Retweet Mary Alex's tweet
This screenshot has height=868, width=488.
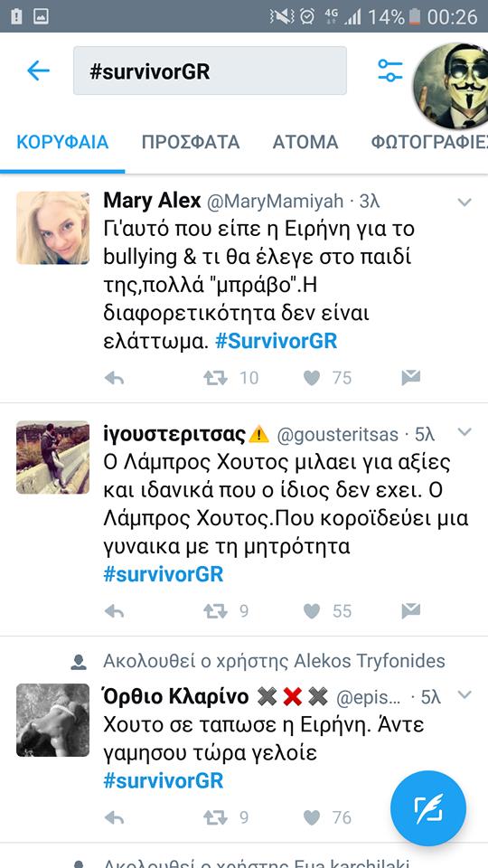pyautogui.click(x=215, y=378)
